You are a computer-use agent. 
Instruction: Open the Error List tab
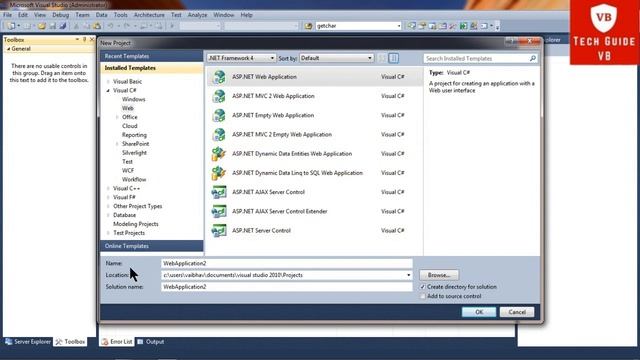coord(117,342)
